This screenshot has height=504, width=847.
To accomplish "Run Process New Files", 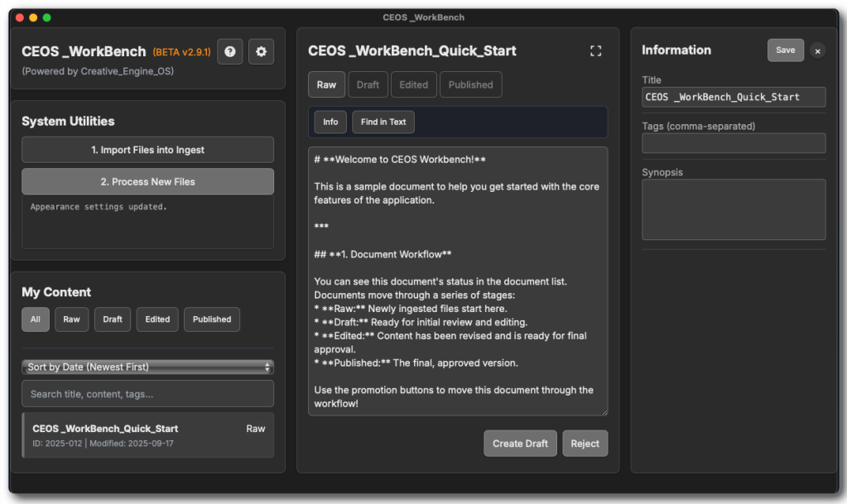I will coord(147,181).
